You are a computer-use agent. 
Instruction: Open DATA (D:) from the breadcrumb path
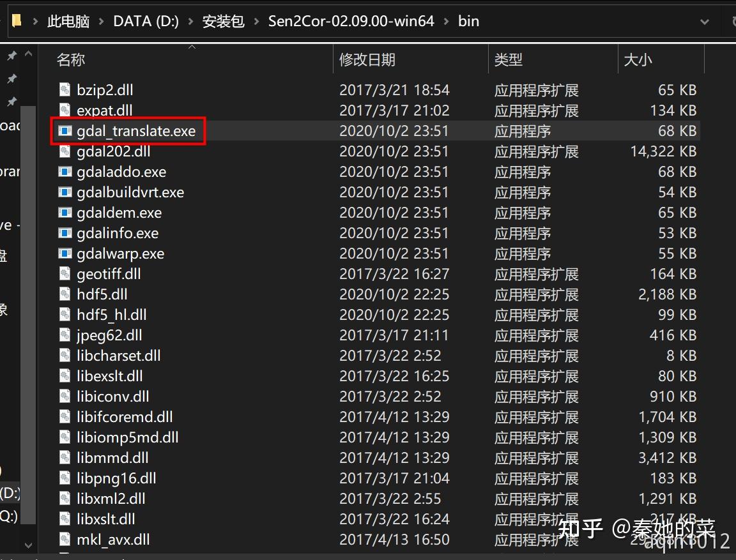tap(146, 20)
